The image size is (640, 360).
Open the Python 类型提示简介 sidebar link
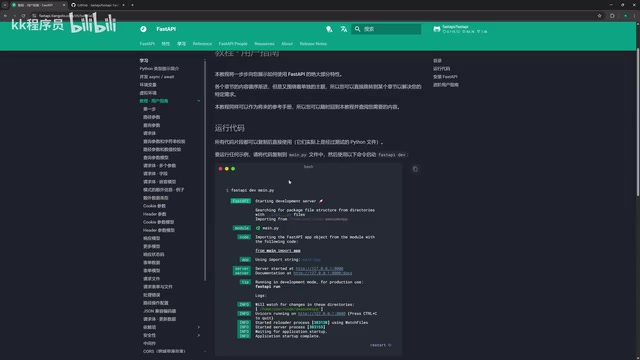[159, 69]
